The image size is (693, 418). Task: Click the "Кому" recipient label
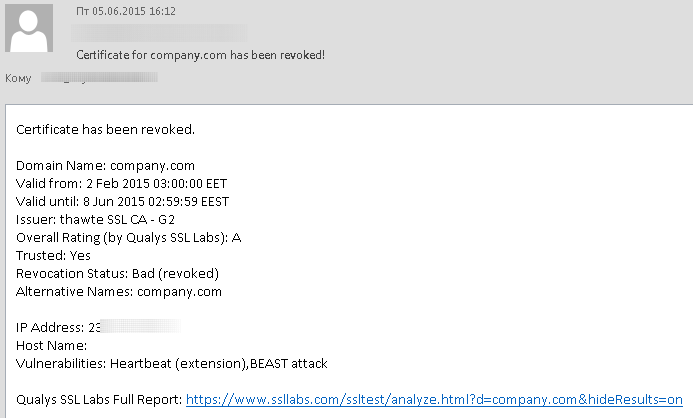(x=19, y=77)
